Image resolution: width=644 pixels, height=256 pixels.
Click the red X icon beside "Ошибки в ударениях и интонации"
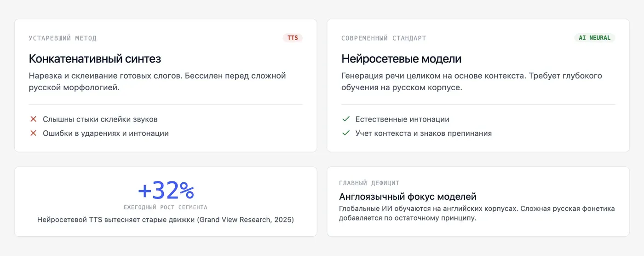tap(33, 134)
